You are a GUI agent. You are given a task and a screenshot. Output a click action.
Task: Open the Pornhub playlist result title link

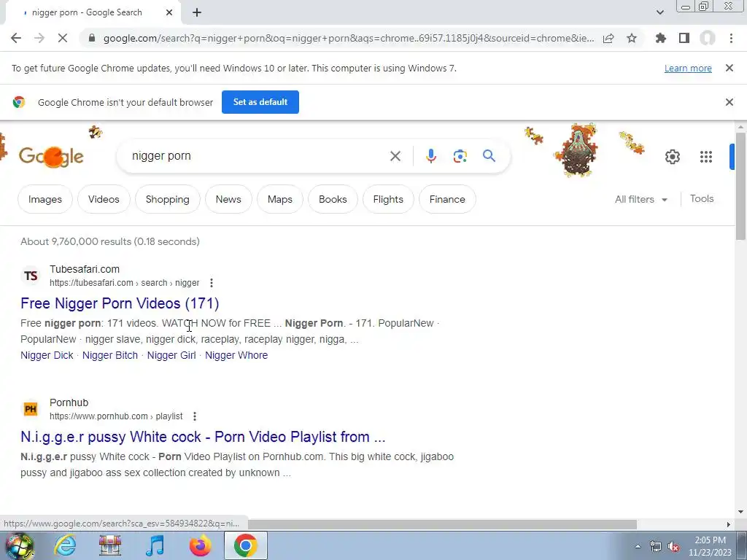pyautogui.click(x=203, y=437)
